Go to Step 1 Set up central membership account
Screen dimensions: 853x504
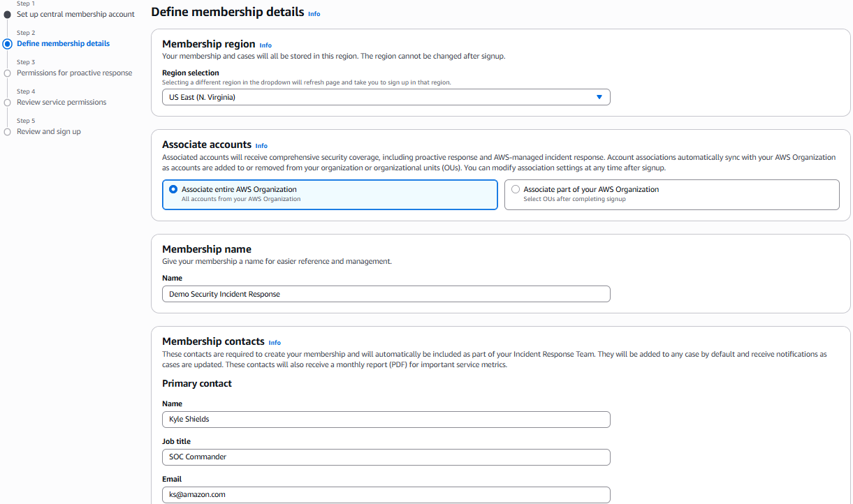[75, 14]
